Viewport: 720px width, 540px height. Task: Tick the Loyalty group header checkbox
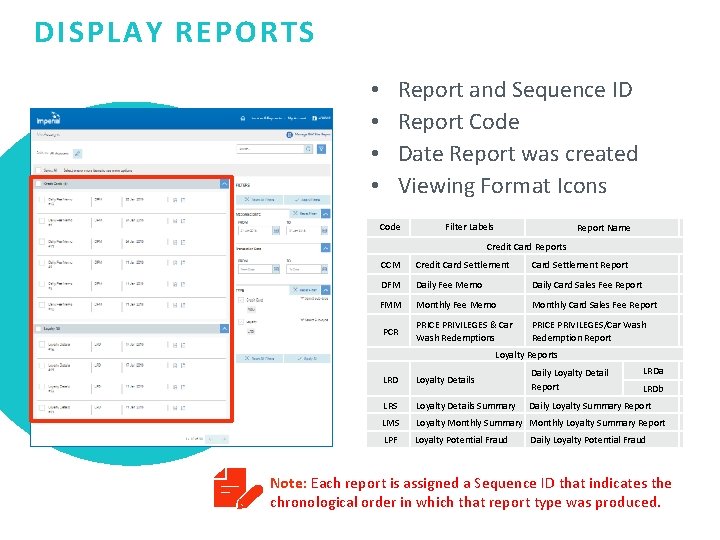click(x=39, y=329)
